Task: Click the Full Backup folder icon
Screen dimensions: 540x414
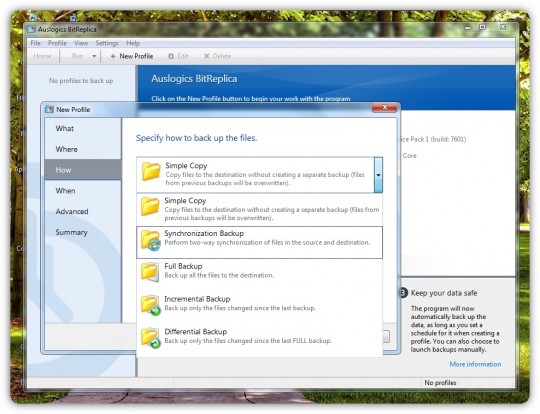Action: (150, 272)
